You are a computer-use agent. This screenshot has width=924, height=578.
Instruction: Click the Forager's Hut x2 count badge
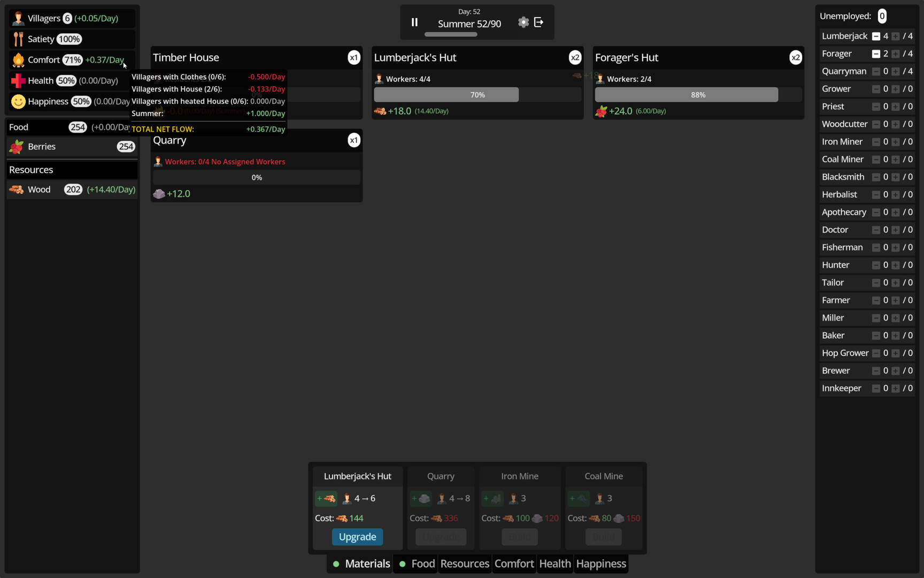click(x=796, y=58)
